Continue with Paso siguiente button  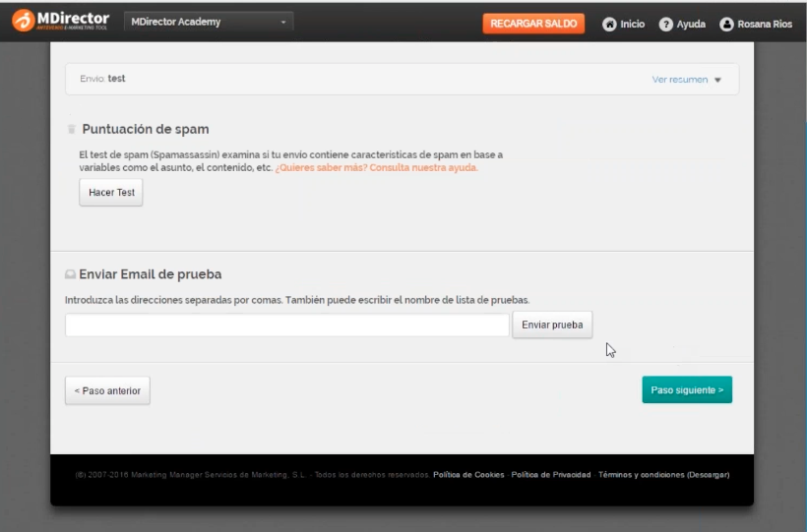[687, 390]
